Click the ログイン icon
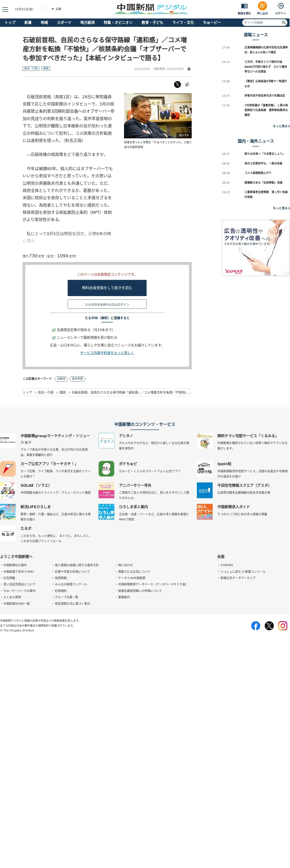The image size is (290, 868). (281, 6)
